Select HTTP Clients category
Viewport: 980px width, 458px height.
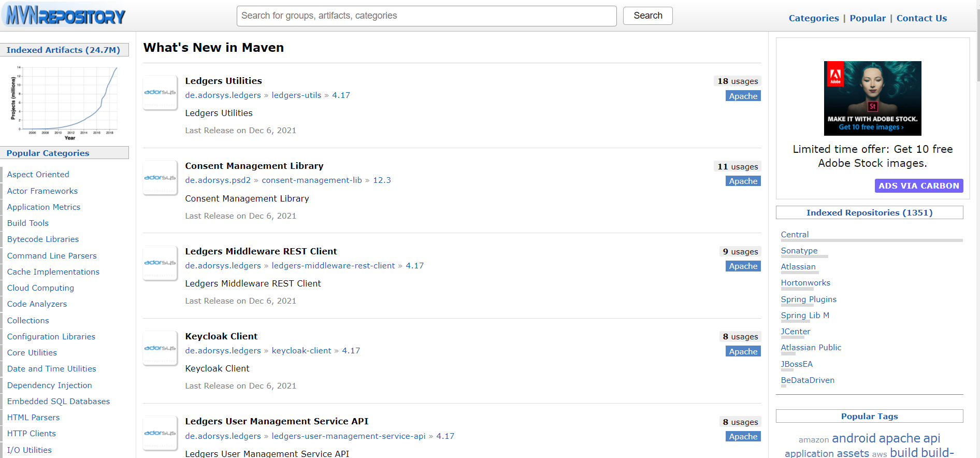click(x=32, y=434)
